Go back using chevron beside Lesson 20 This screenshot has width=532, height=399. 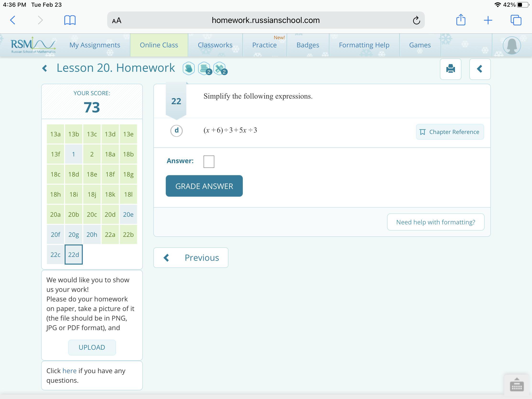(45, 68)
